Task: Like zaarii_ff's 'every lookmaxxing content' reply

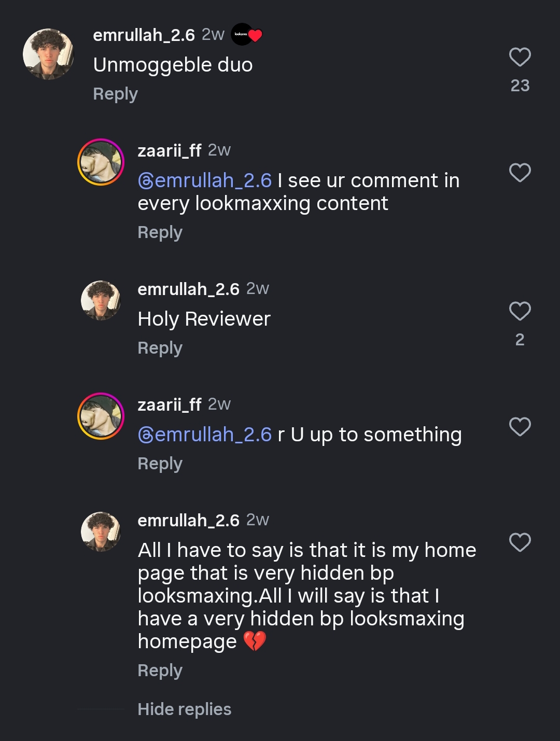Action: pos(520,173)
